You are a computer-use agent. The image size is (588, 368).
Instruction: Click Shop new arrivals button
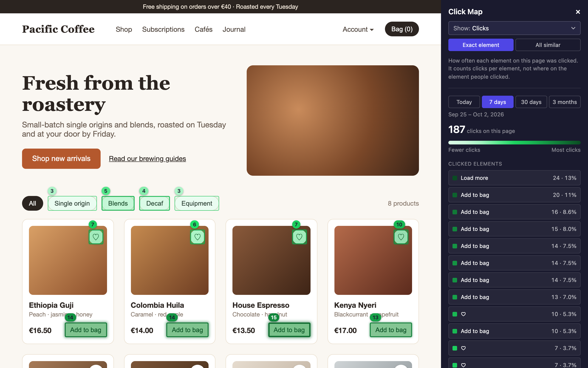61,158
